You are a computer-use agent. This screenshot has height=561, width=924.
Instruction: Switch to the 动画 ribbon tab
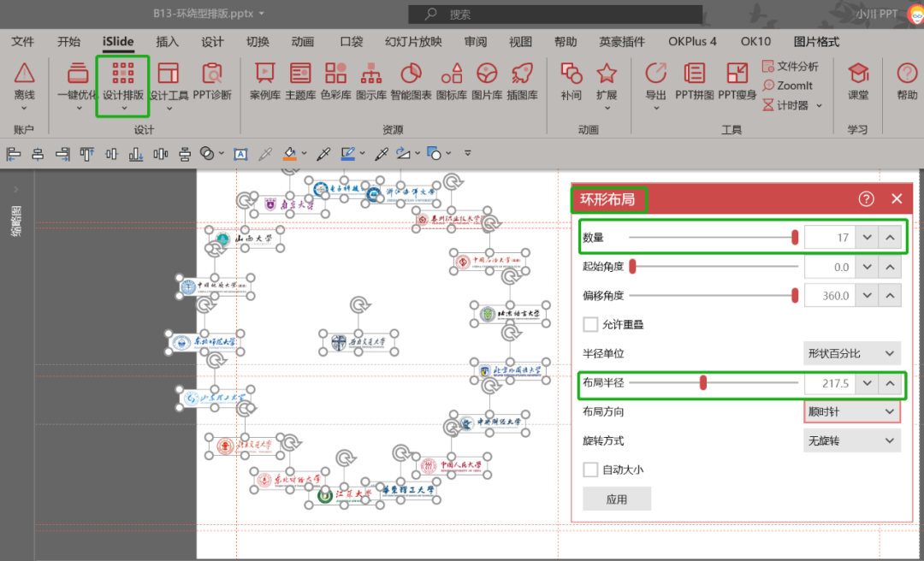(x=302, y=41)
